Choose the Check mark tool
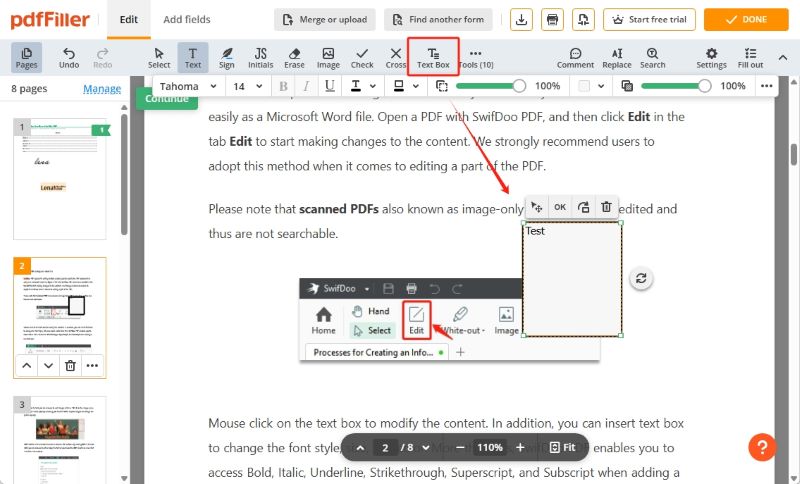Image resolution: width=800 pixels, height=484 pixels. [362, 58]
